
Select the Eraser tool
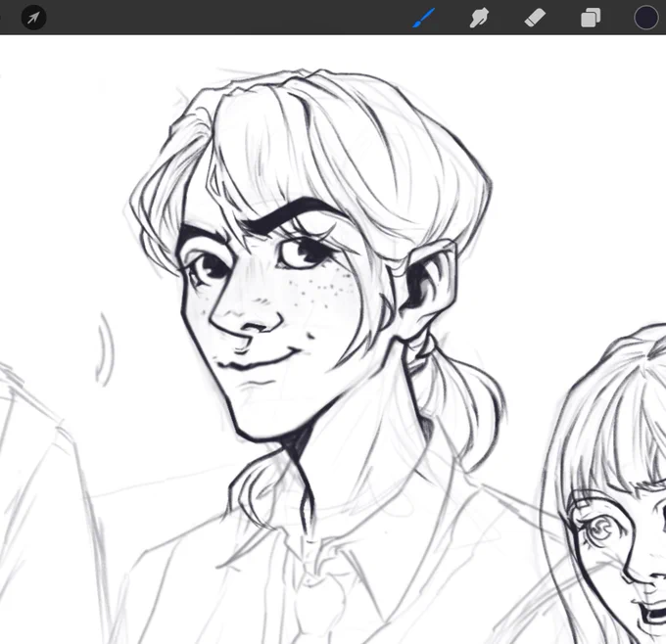(535, 19)
